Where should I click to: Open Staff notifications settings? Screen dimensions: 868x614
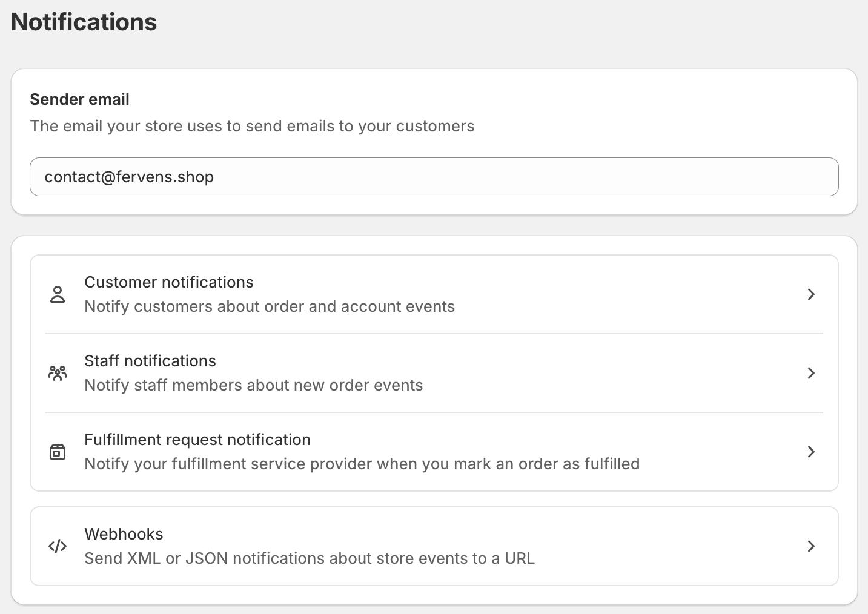coord(150,361)
